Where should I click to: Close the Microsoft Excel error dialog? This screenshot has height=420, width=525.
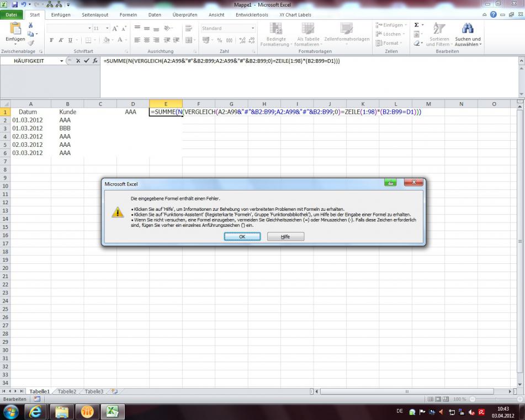tap(414, 182)
